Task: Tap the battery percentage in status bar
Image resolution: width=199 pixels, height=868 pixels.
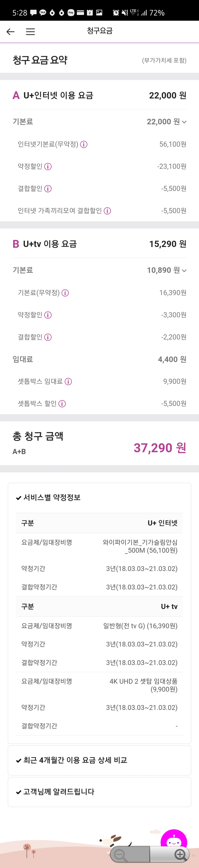Action: coord(157,13)
